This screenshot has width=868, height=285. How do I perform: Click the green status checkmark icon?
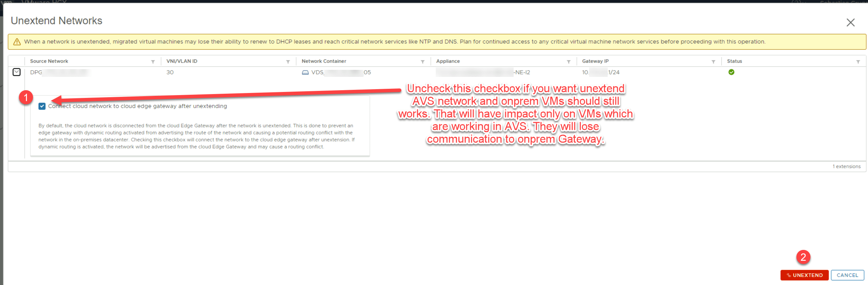coord(731,72)
